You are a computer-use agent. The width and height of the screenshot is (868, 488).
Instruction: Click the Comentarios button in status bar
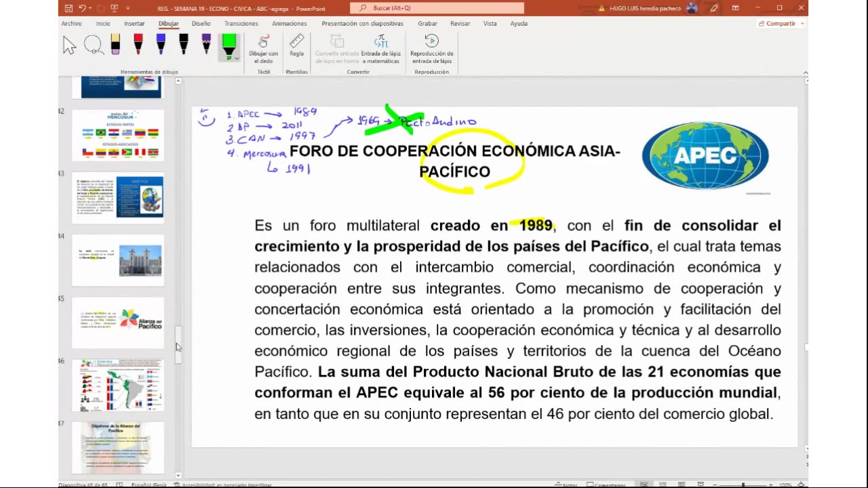pos(606,485)
